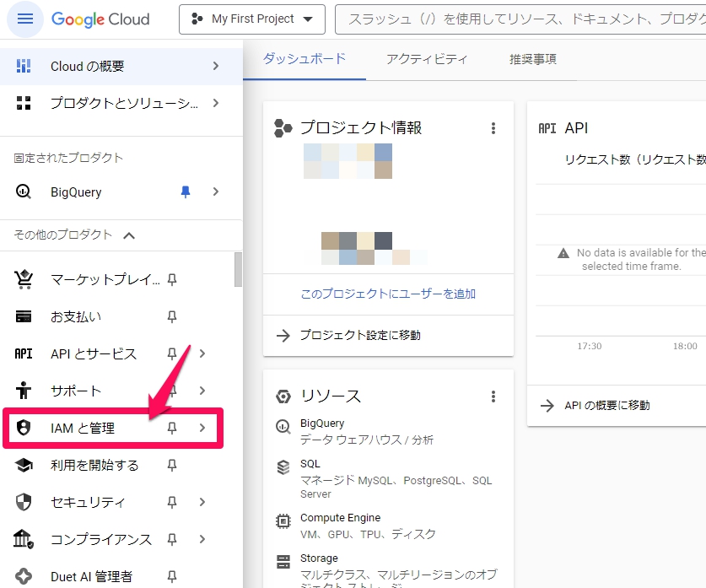Open the My First Project selector dropdown
This screenshot has height=588, width=706.
click(x=252, y=19)
